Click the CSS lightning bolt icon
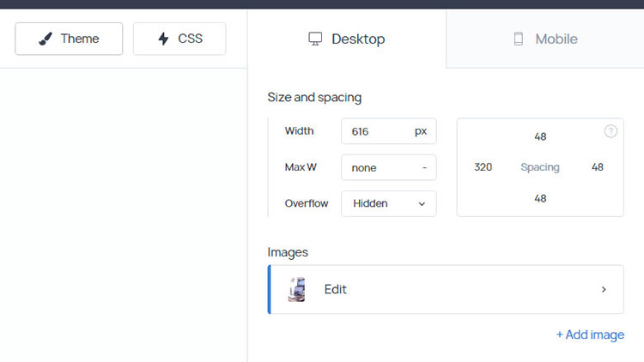 point(163,39)
